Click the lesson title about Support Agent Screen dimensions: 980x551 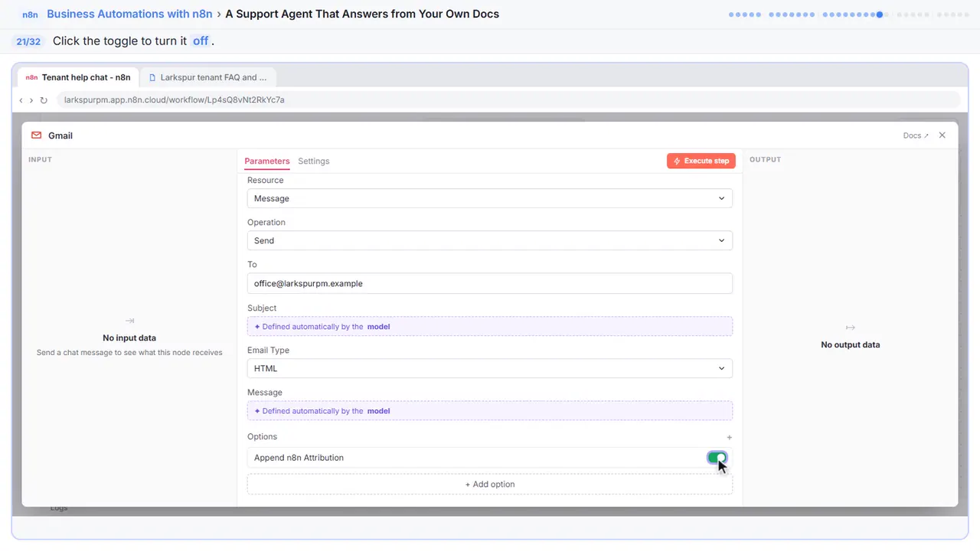point(362,14)
